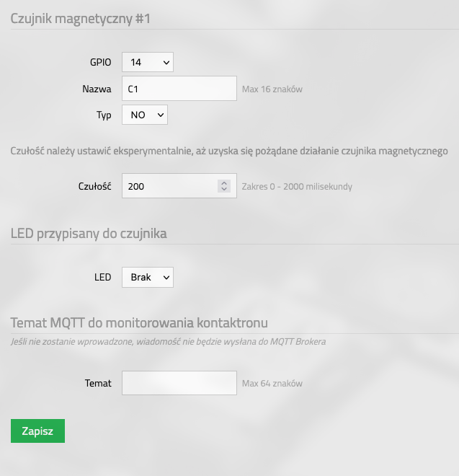Expand the Typ dropdown set to NO
The image size is (459, 476).
145,115
